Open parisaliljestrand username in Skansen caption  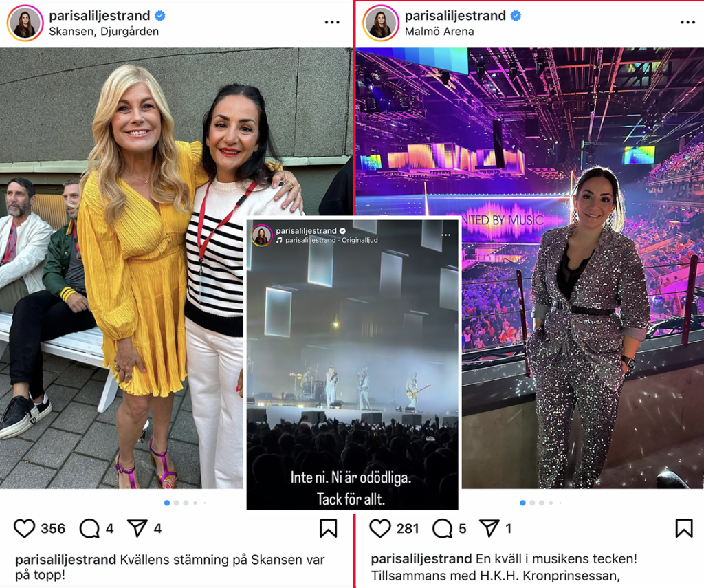[65, 560]
